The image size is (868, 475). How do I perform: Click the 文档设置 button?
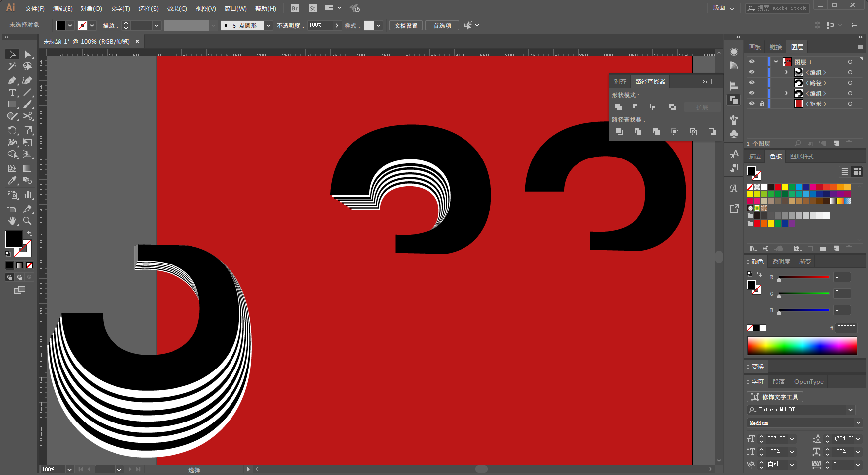pos(406,25)
